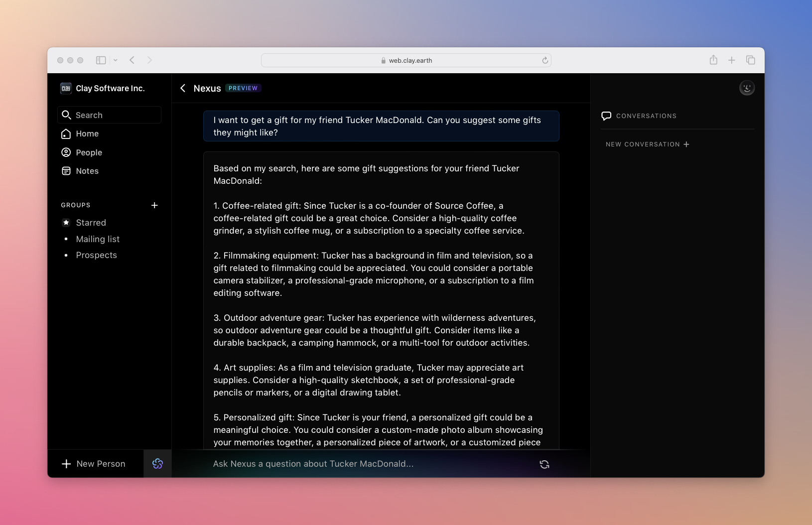Go back using the Nexus back arrow
Screen dimensions: 812x525
click(183, 88)
